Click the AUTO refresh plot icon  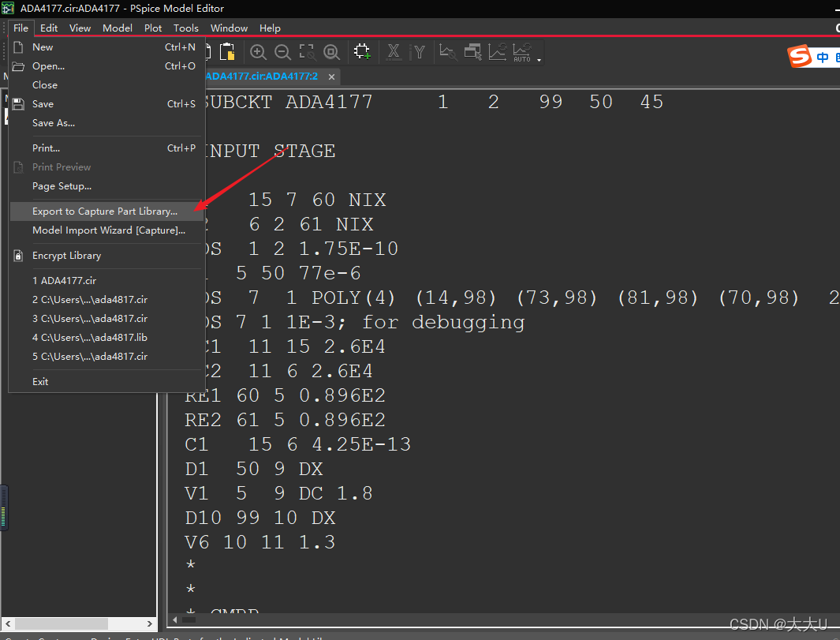[522, 52]
